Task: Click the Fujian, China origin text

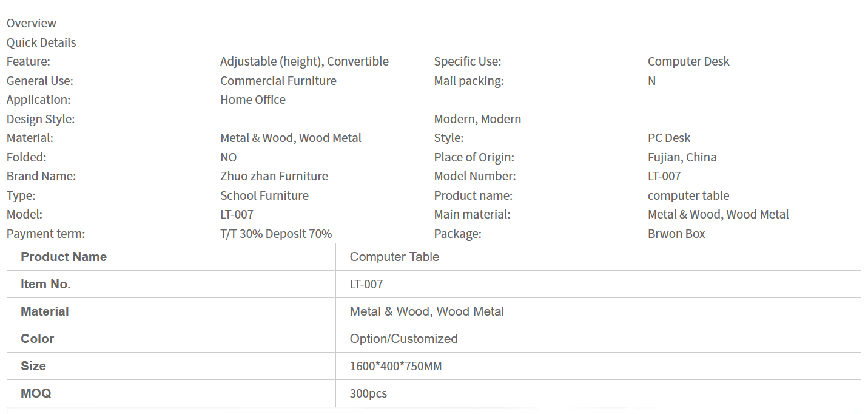Action: (x=682, y=157)
